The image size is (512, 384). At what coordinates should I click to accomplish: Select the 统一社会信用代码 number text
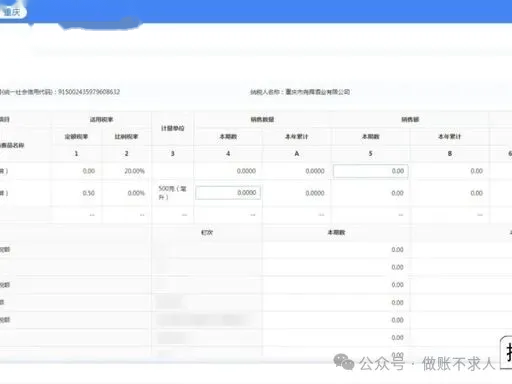[89, 92]
